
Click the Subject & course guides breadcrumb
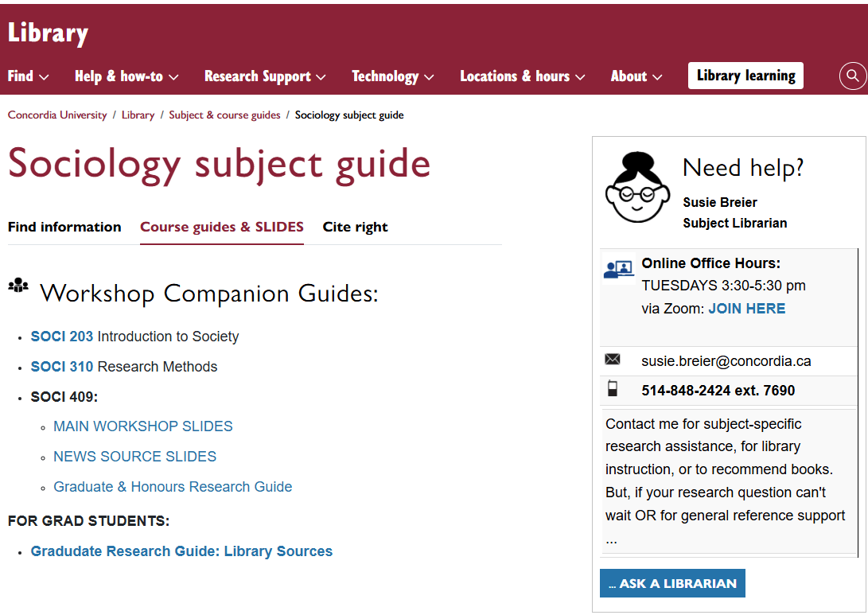pyautogui.click(x=224, y=115)
